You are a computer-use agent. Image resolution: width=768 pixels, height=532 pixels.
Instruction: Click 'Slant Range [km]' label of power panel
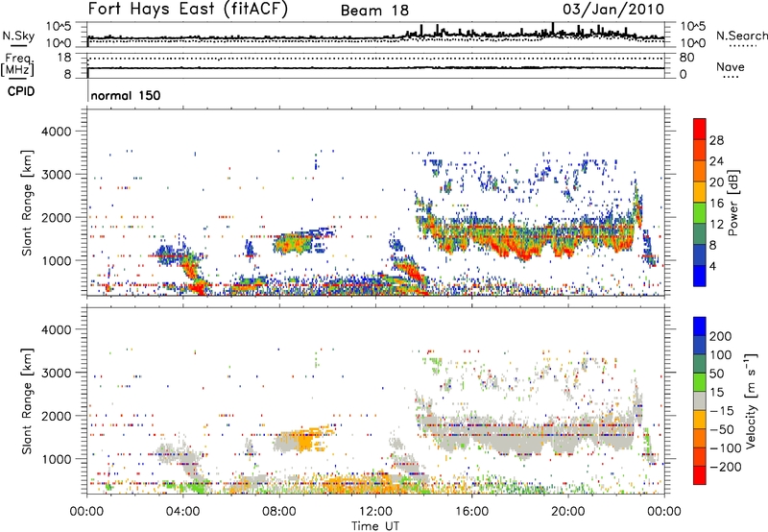point(27,203)
